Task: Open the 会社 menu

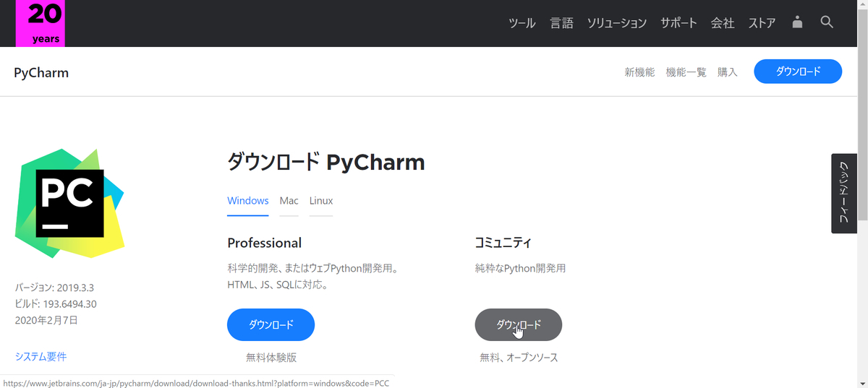Action: point(723,23)
